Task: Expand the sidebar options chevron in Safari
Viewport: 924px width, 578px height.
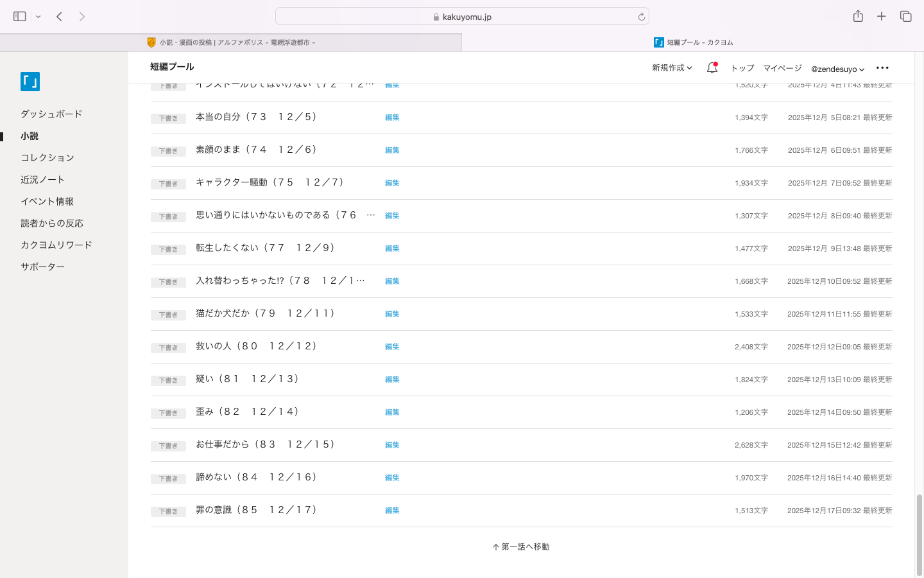Action: 38,17
